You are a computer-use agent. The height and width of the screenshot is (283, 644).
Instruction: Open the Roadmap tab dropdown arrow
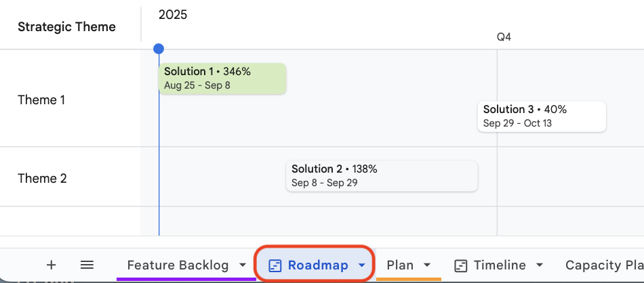click(x=362, y=265)
